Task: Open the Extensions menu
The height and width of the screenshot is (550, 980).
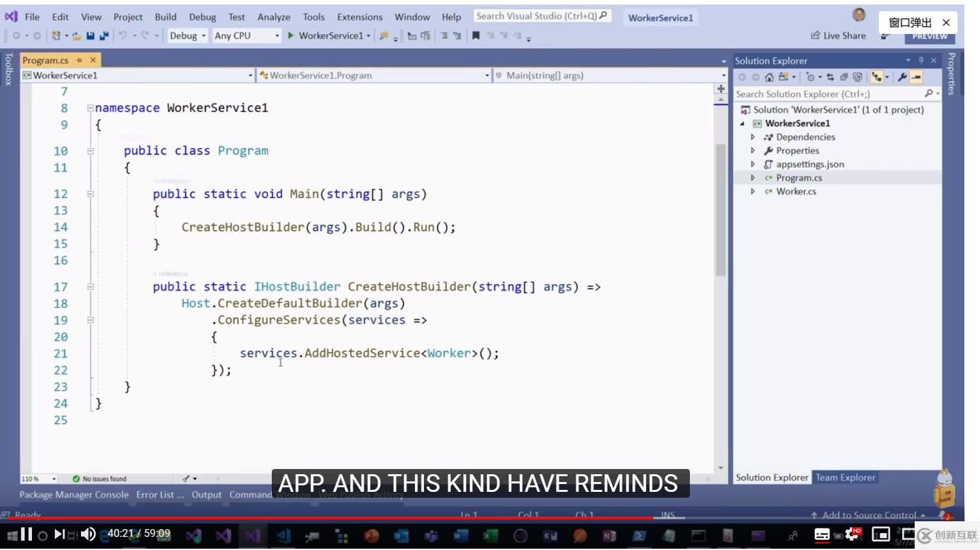Action: tap(359, 17)
